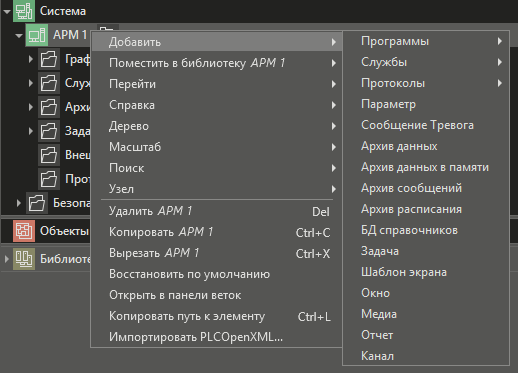Select Архив данных menu entry

point(426,146)
